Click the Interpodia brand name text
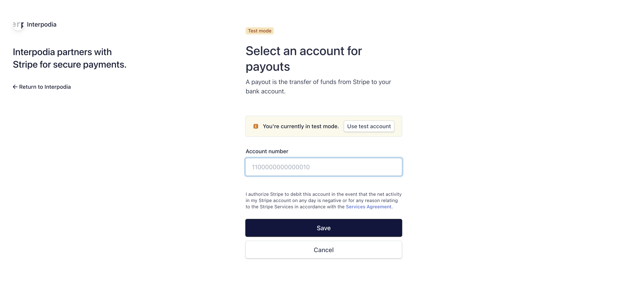 [42, 24]
